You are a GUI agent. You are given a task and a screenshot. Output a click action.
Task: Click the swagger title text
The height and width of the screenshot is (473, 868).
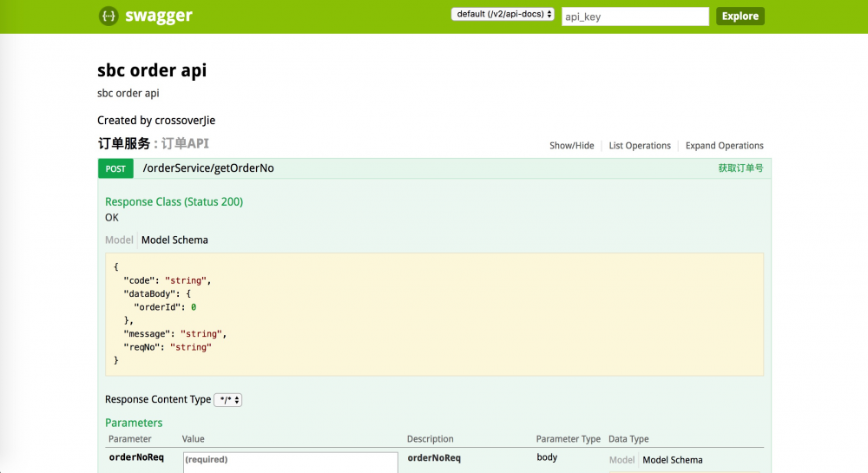click(158, 16)
